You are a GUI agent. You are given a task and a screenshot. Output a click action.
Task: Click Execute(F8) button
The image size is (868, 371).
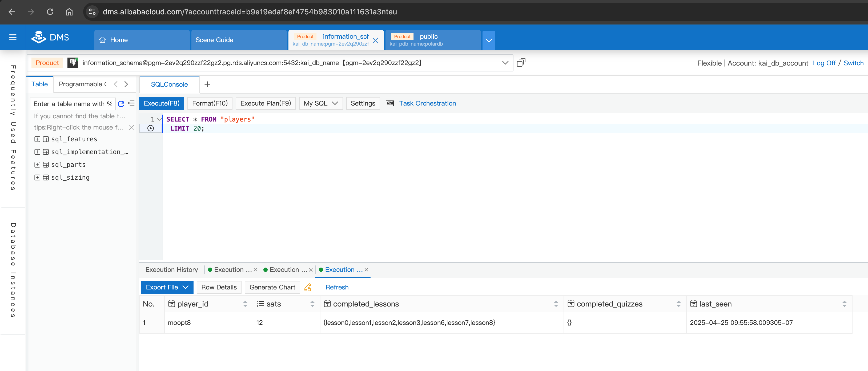pos(162,103)
